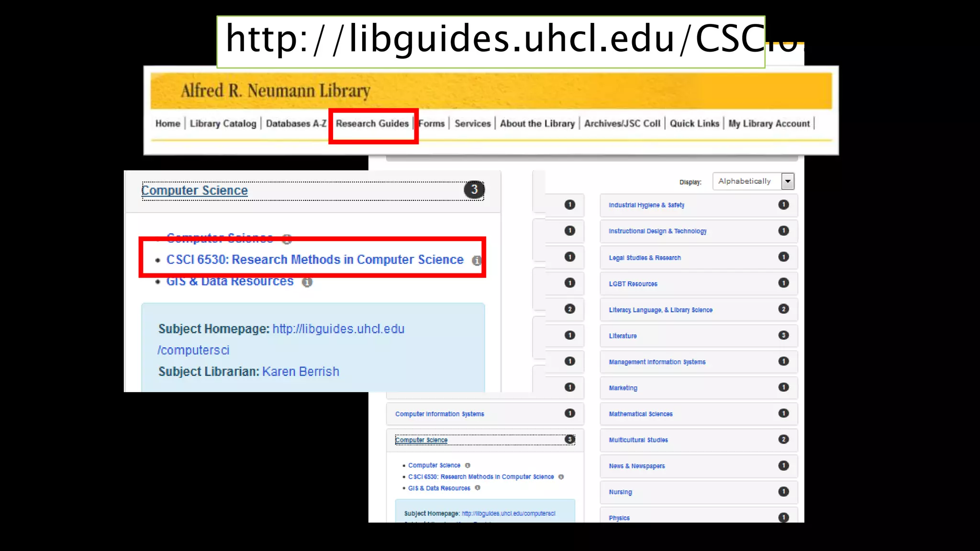The width and height of the screenshot is (980, 551).
Task: Expand the Marketing subject
Action: click(x=699, y=388)
